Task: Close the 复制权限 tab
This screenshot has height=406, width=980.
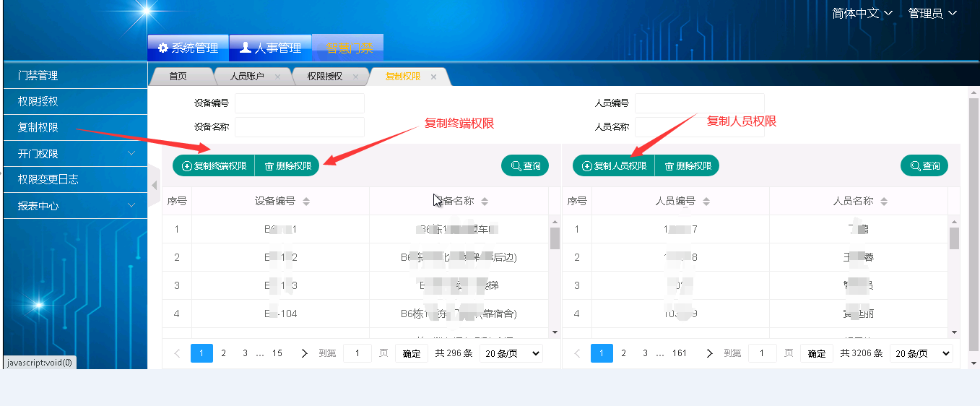Action: click(x=433, y=77)
